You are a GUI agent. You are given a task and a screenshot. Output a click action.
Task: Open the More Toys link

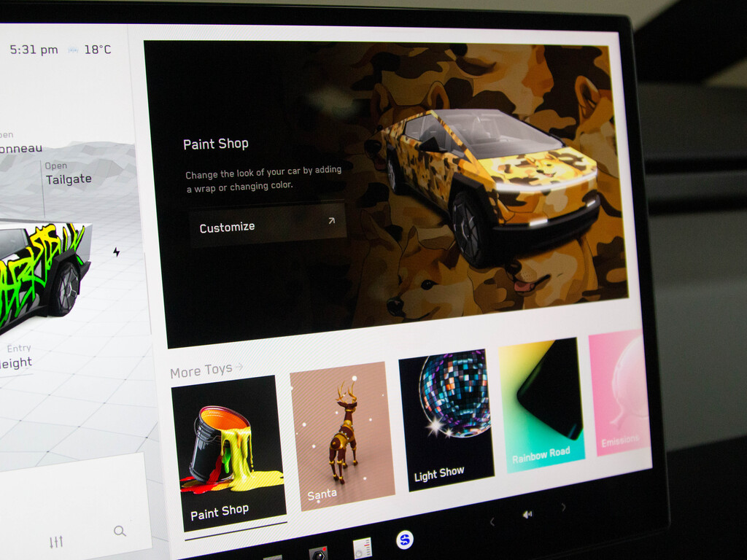coord(206,370)
